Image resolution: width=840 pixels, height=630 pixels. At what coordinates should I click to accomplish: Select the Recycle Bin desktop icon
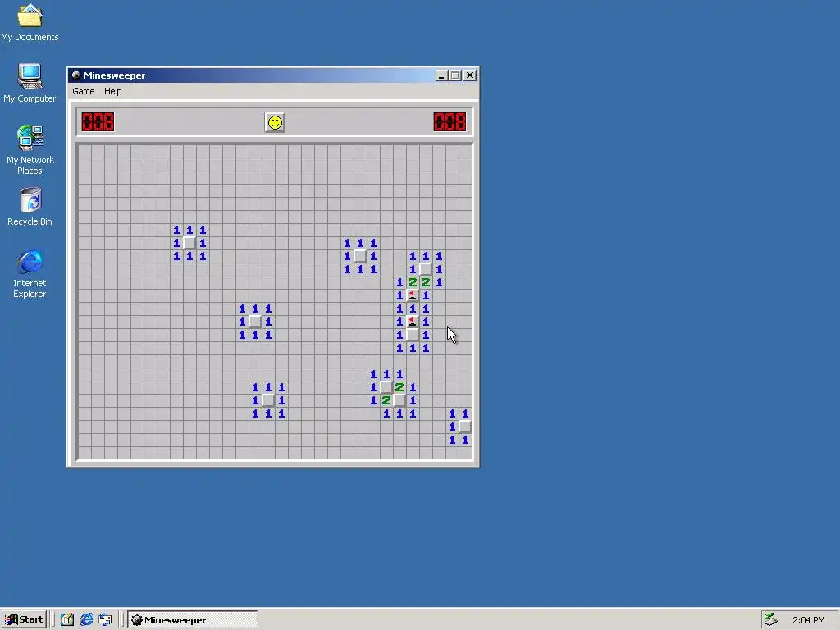click(30, 206)
